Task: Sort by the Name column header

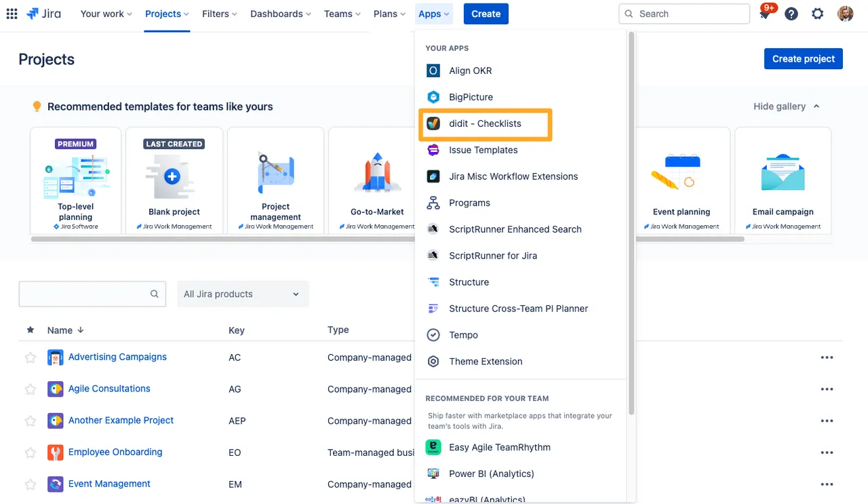Action: tap(66, 330)
